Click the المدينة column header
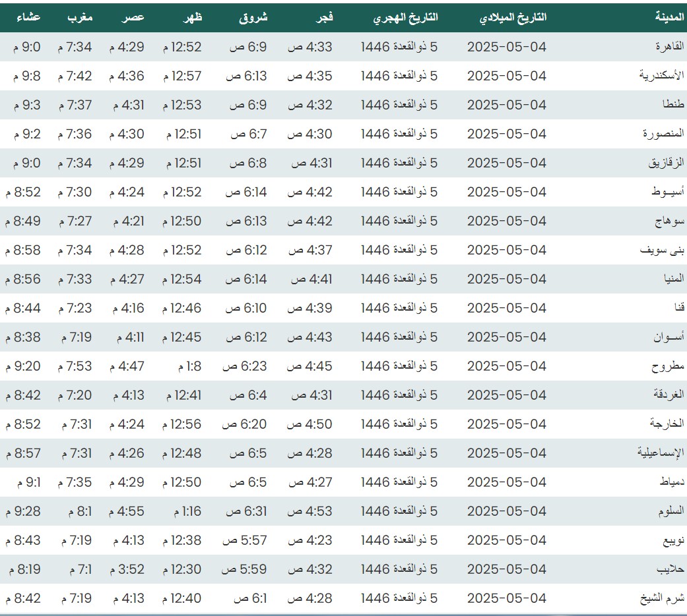Screen dimensions: 687x616 coord(668,18)
